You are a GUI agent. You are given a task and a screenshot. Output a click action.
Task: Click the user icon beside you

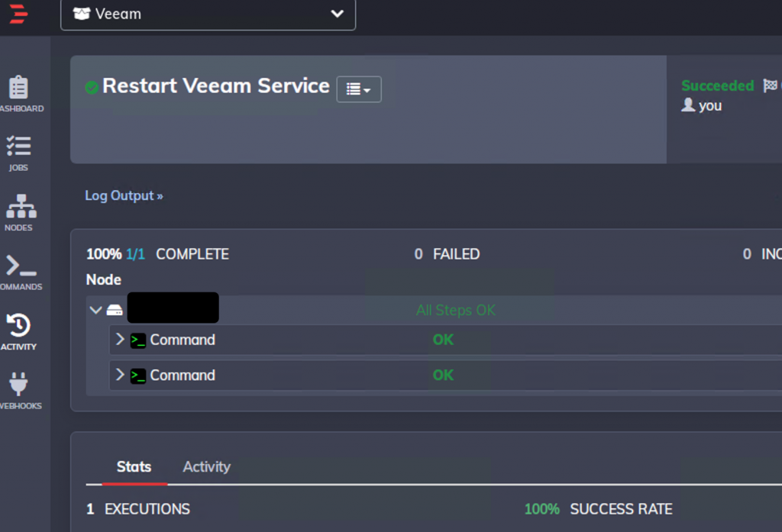pyautogui.click(x=688, y=105)
